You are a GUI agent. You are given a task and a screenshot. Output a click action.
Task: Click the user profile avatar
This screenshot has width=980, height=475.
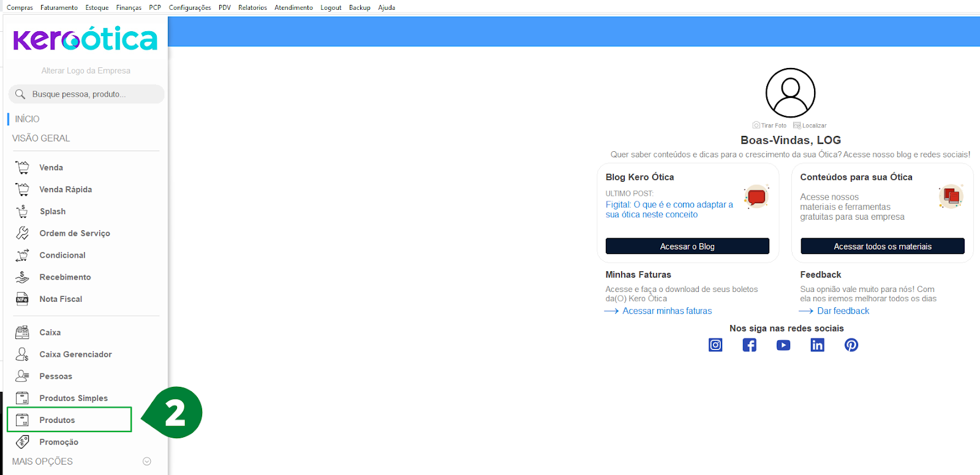pyautogui.click(x=791, y=93)
